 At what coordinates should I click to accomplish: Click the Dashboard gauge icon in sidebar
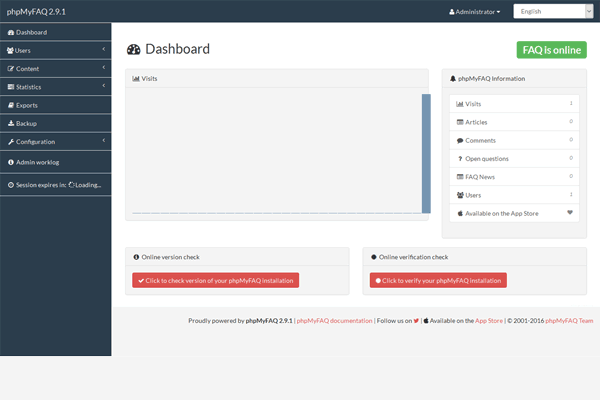(11, 33)
